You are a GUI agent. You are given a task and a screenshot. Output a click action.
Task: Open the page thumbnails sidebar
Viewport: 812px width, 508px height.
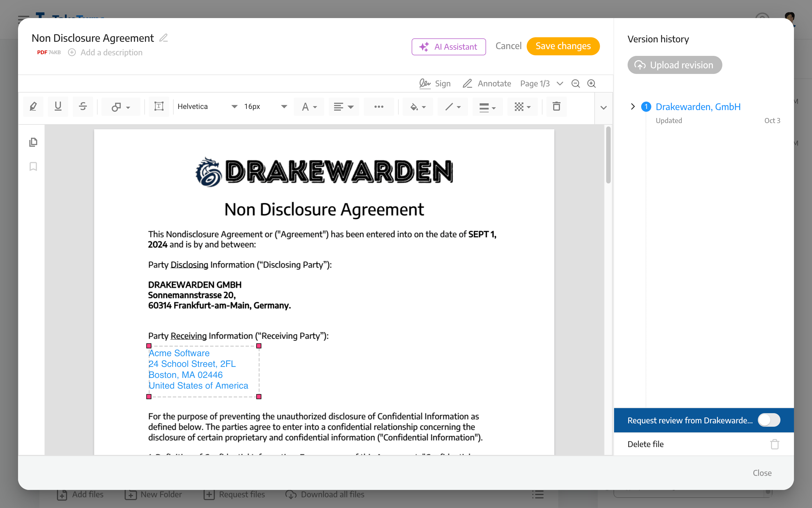[33, 142]
